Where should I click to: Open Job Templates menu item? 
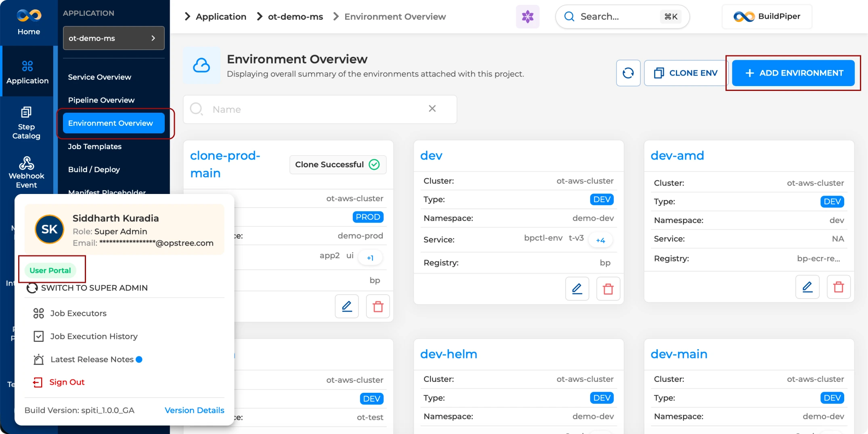coord(94,146)
